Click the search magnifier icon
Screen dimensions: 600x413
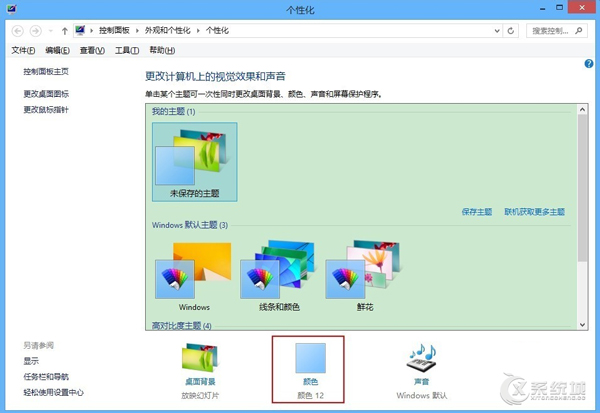coord(579,31)
